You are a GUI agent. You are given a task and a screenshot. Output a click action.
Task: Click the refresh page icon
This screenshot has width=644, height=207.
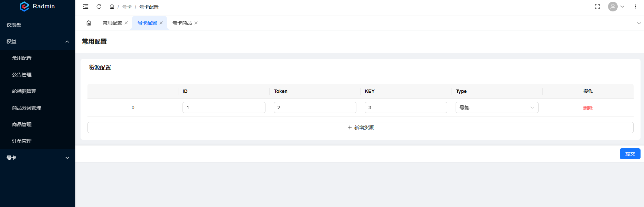(x=99, y=7)
